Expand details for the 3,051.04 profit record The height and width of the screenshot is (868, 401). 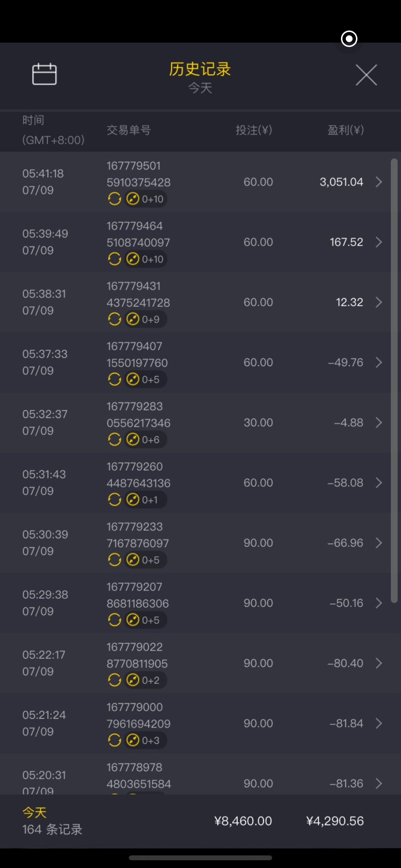point(379,182)
